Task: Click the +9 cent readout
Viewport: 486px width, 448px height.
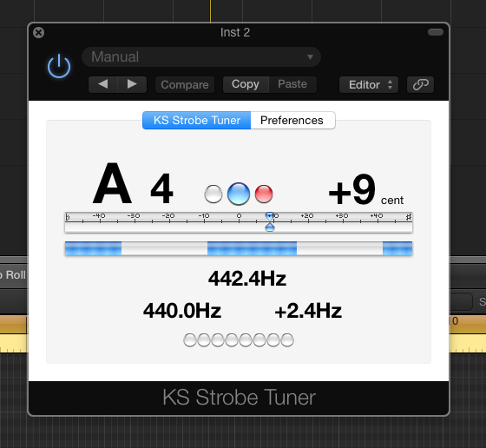Action: pos(365,190)
